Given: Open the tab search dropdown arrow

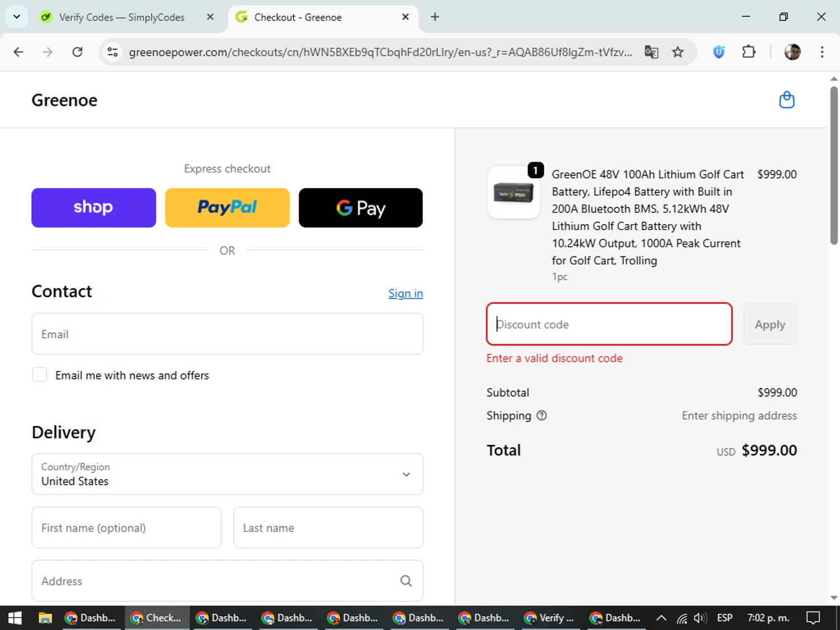Looking at the screenshot, I should [17, 17].
